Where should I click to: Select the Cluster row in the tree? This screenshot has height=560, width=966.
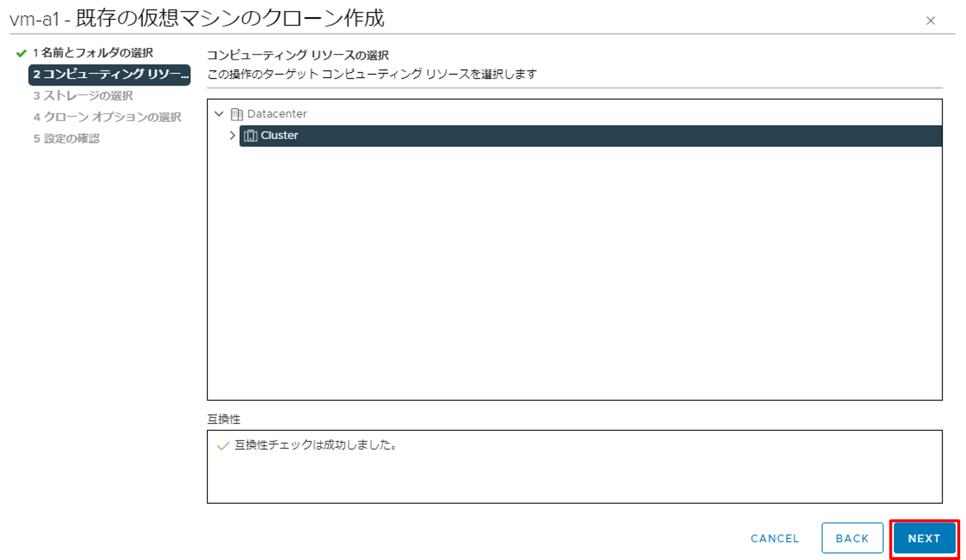point(591,136)
